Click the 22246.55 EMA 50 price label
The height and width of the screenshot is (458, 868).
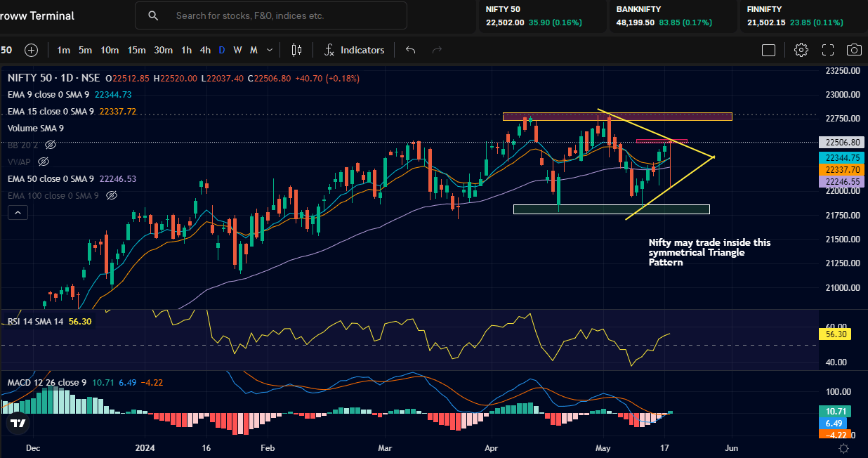[x=840, y=181]
